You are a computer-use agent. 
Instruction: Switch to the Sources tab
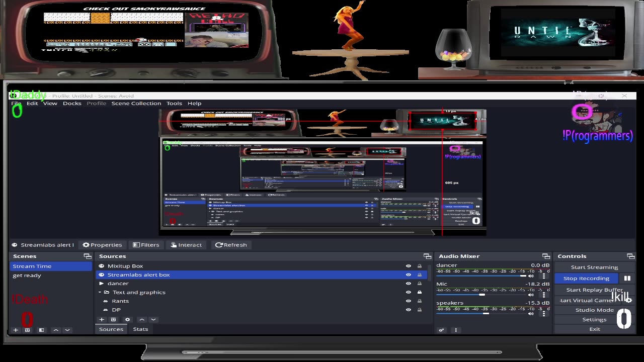point(111,329)
